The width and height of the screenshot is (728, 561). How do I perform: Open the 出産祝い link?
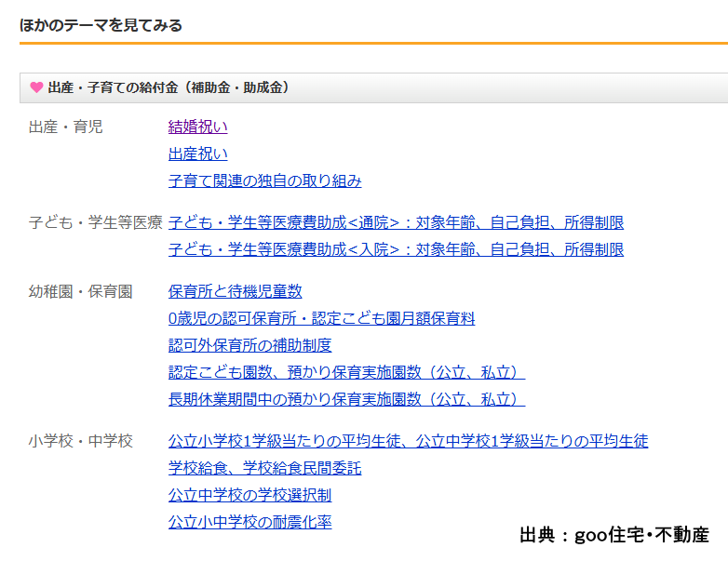[197, 154]
